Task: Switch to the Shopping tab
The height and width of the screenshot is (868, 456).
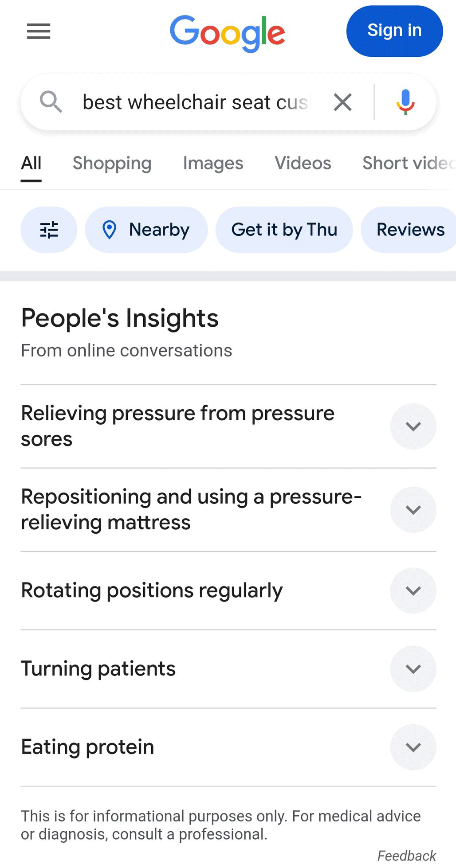Action: [112, 163]
